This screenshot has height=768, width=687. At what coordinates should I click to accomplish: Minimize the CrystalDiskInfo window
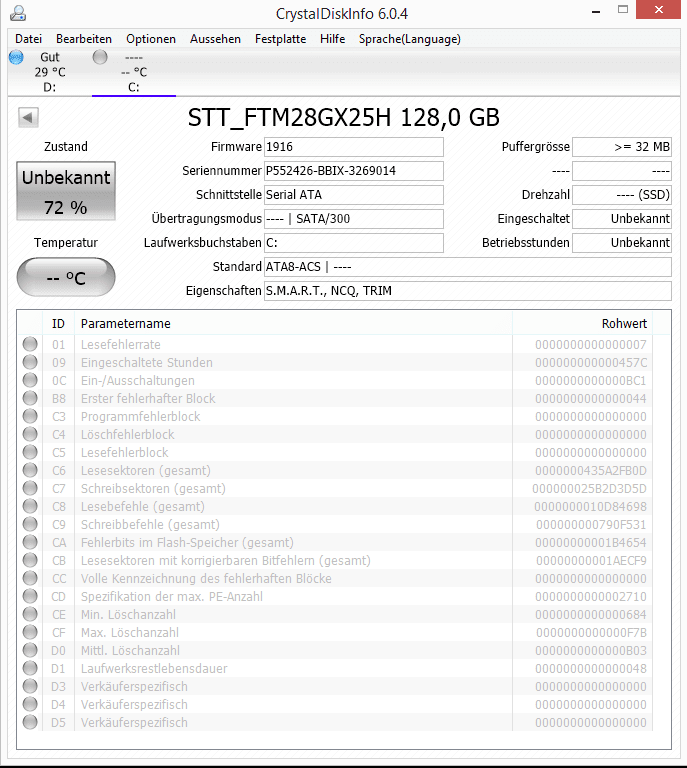click(x=596, y=11)
